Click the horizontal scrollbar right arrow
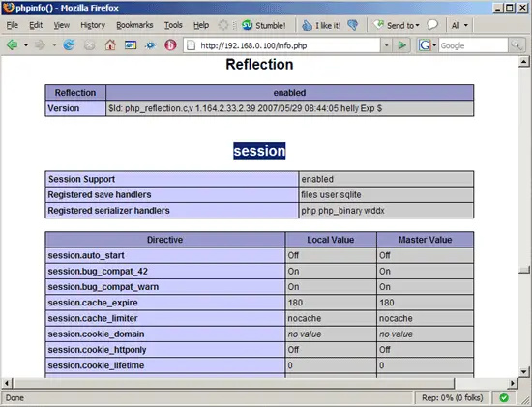 tap(513, 383)
